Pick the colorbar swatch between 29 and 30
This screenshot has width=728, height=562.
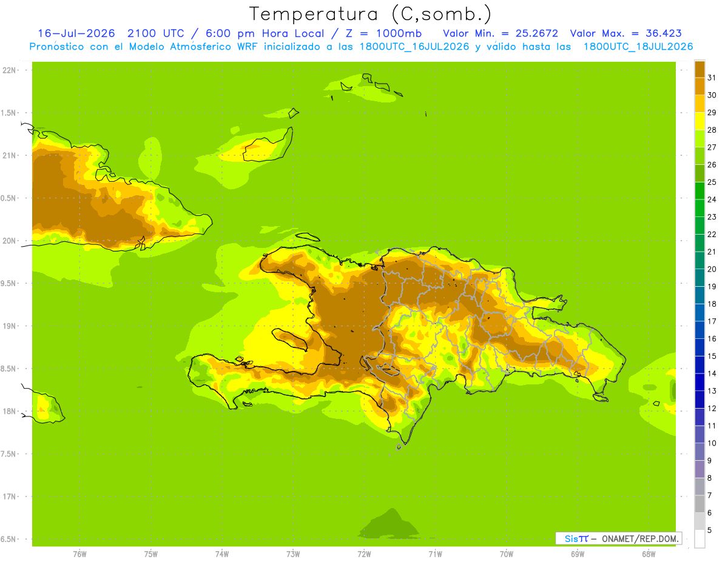[x=699, y=104]
